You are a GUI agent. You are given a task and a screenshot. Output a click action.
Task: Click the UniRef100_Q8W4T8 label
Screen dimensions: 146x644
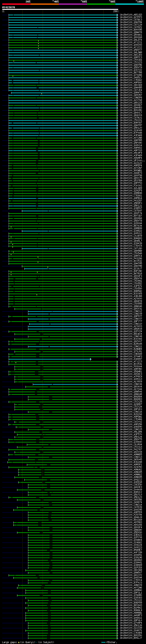(x=131, y=32)
